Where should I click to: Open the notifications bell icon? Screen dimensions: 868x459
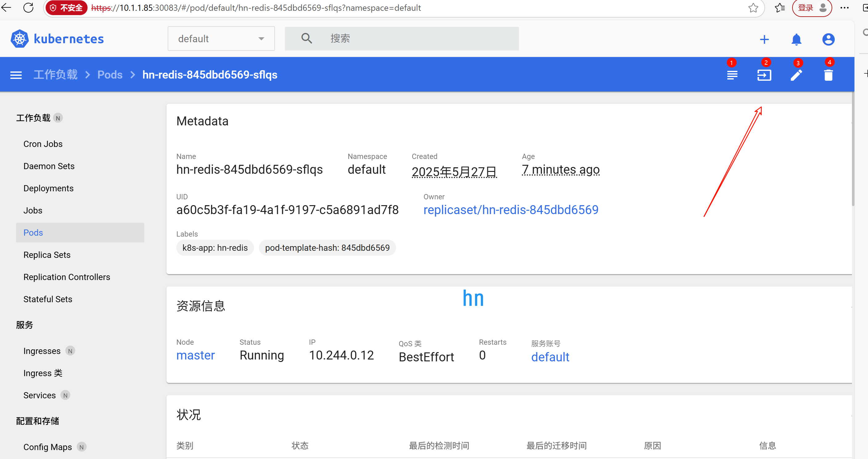(796, 39)
